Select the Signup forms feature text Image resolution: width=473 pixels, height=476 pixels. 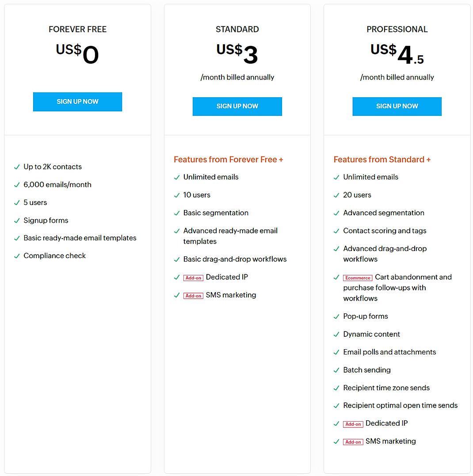46,221
